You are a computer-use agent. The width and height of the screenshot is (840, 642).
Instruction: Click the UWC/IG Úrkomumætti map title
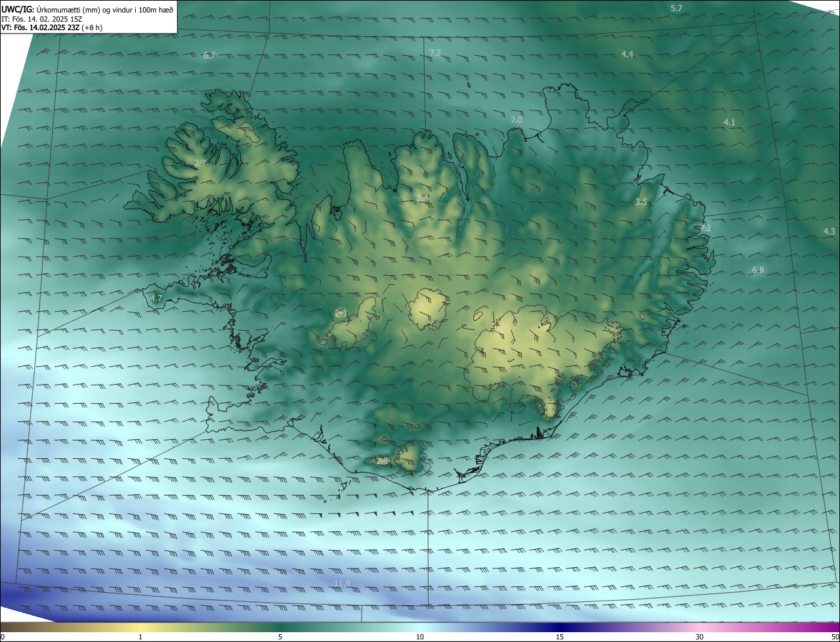coord(87,9)
